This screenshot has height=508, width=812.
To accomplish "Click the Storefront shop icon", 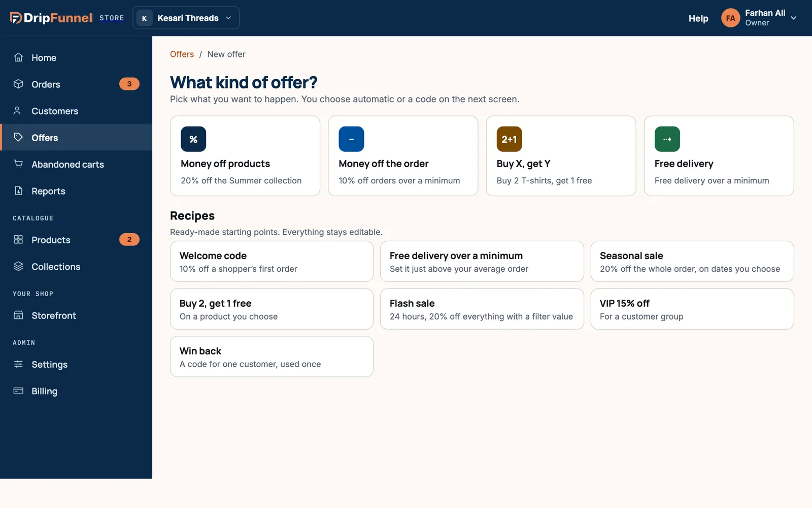I will pyautogui.click(x=18, y=315).
